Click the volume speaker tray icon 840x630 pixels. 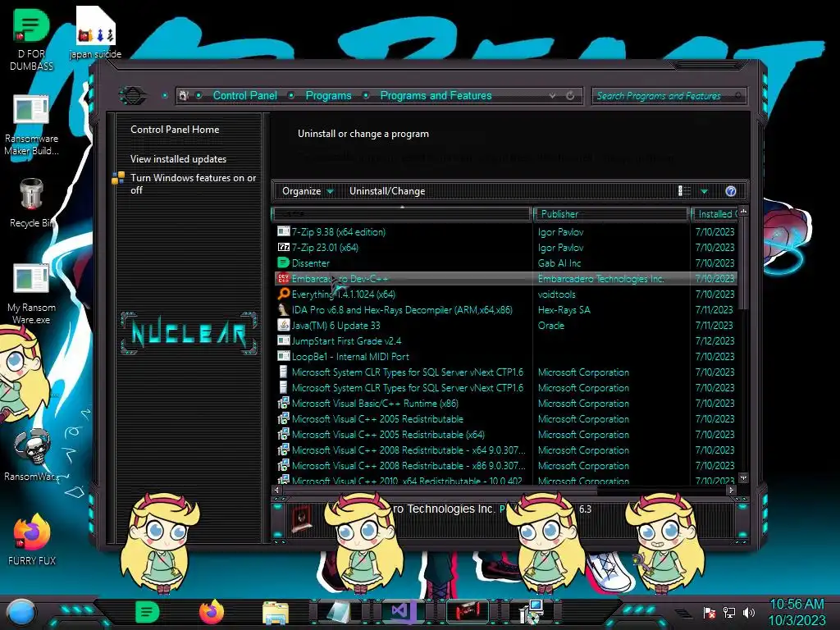click(x=749, y=612)
